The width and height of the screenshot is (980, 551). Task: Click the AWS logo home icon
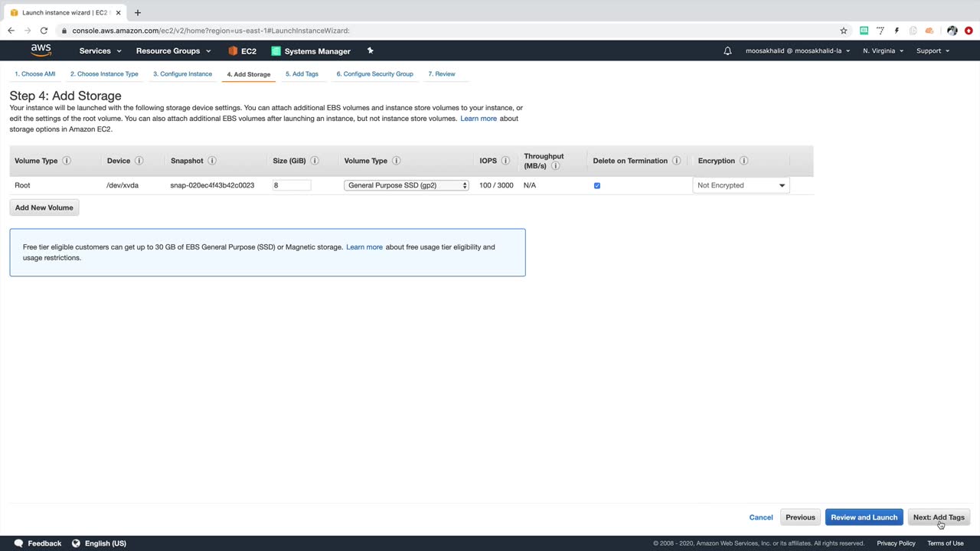pyautogui.click(x=41, y=51)
